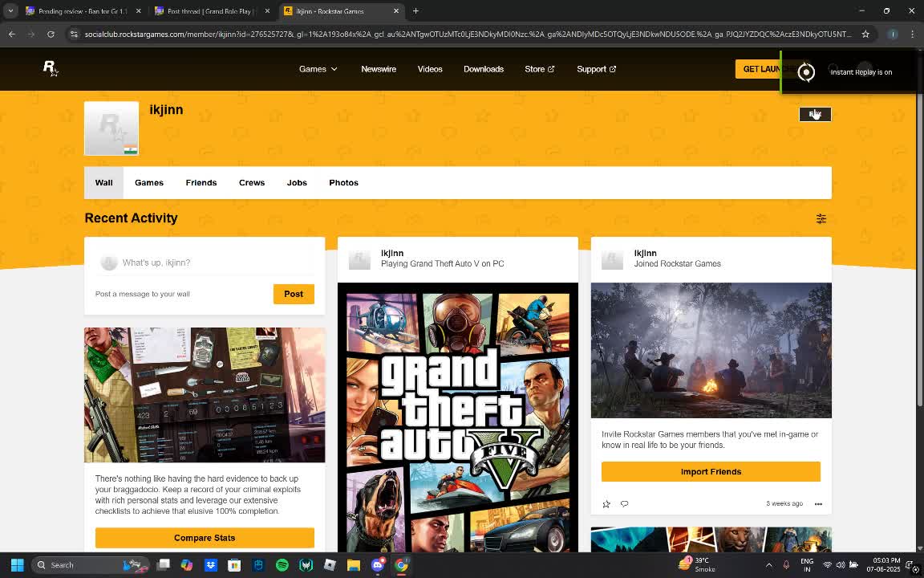Open the Chrome profile avatar
Screen dimensions: 924x578
tap(893, 35)
